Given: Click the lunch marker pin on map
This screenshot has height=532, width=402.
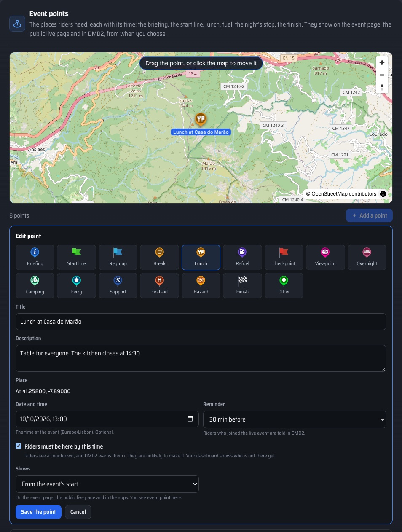Looking at the screenshot, I should [201, 120].
